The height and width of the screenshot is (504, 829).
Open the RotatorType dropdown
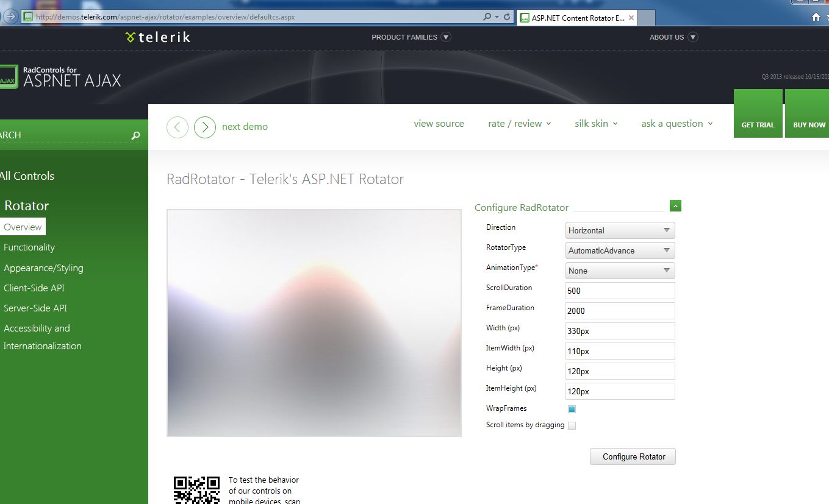pos(620,250)
